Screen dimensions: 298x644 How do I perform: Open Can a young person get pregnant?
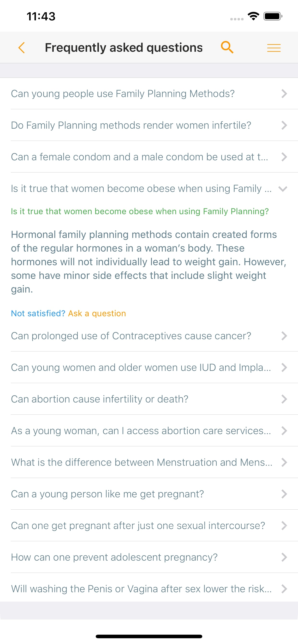(149, 494)
